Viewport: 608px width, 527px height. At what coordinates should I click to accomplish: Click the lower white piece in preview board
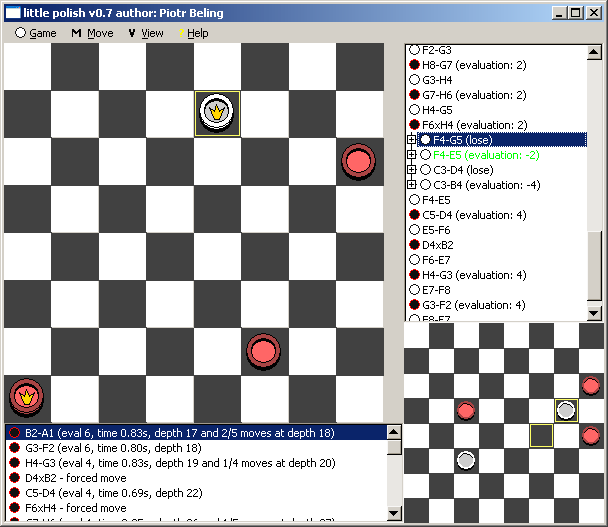[x=465, y=460]
